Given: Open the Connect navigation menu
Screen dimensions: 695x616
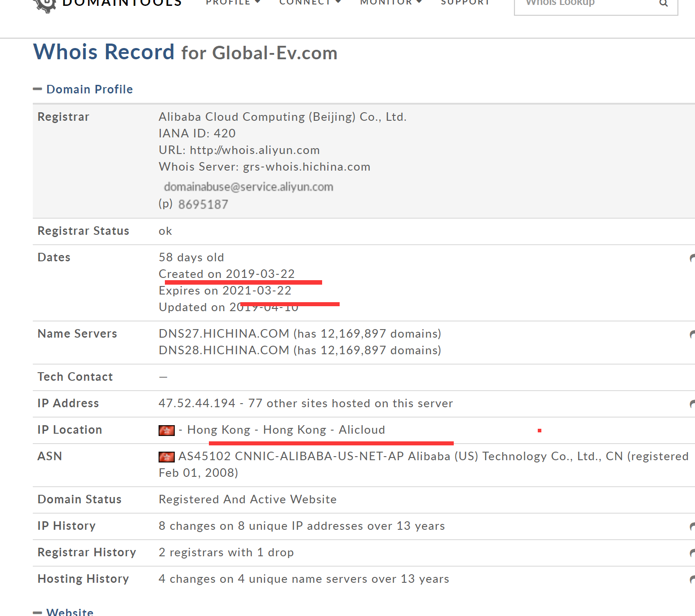Looking at the screenshot, I should click(310, 3).
